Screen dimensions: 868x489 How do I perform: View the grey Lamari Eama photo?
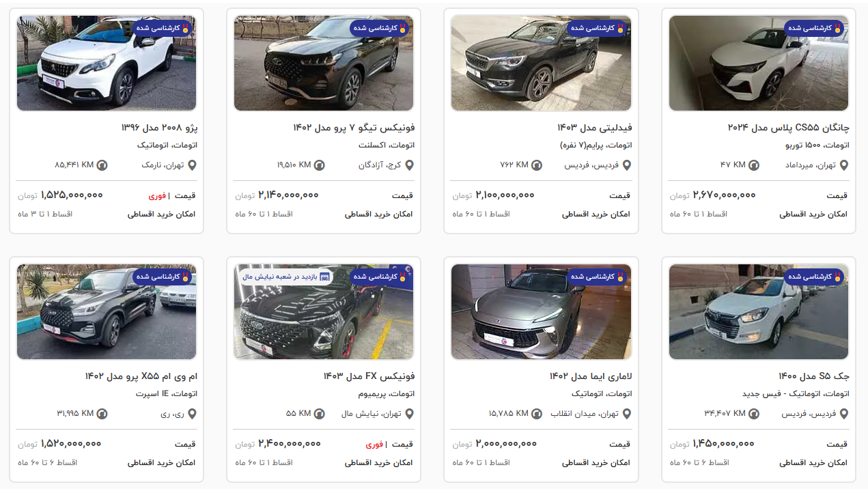(x=541, y=312)
